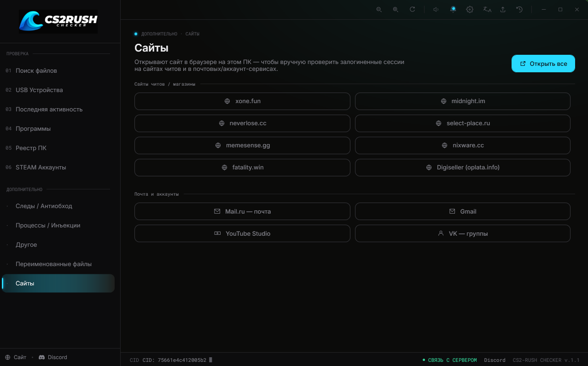
Task: Click the Почта и аккаунты section label
Action: click(157, 194)
